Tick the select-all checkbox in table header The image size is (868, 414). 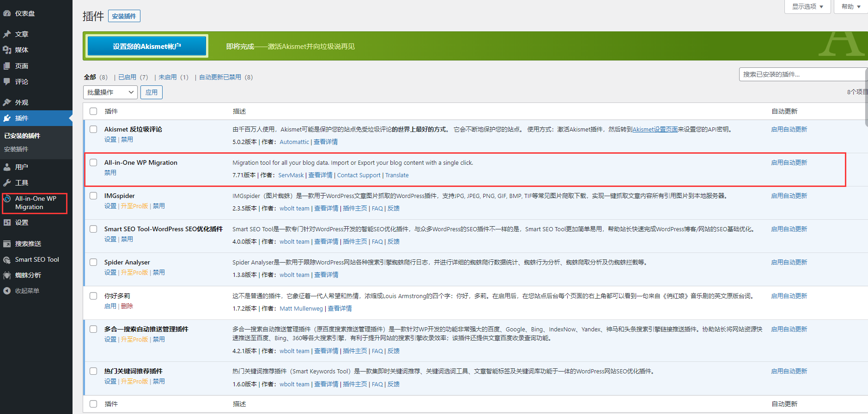tap(93, 111)
